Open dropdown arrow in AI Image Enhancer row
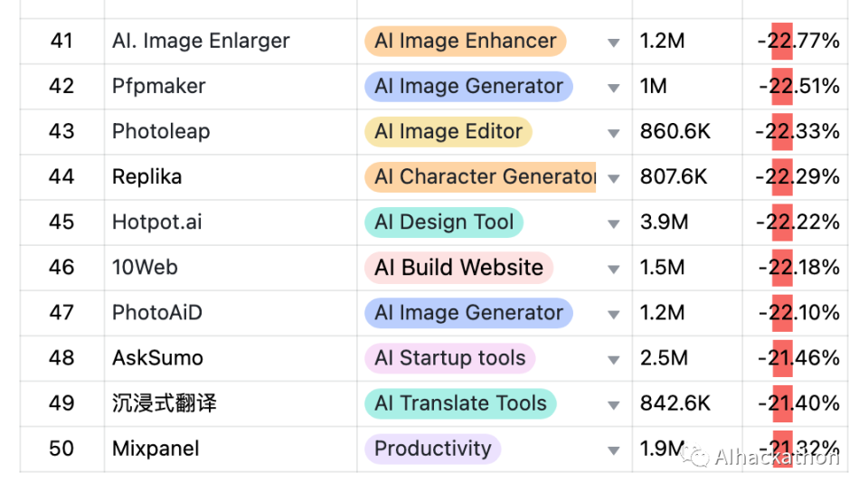868x492 pixels. tap(614, 43)
